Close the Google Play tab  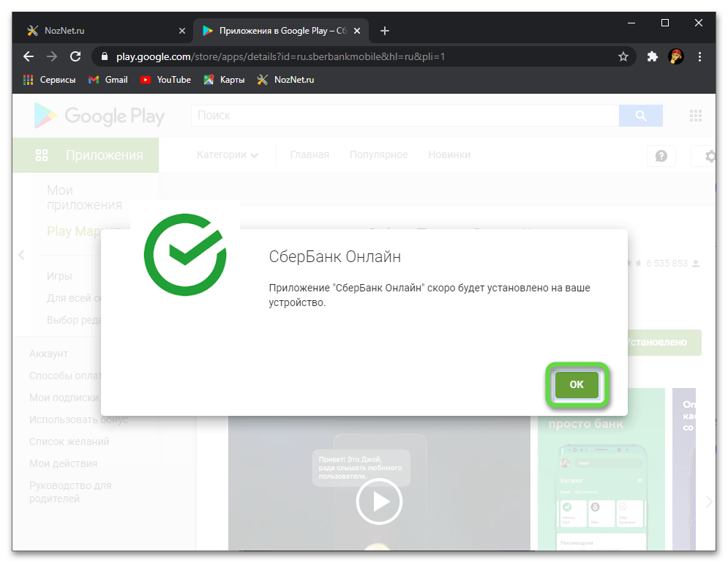point(357,31)
